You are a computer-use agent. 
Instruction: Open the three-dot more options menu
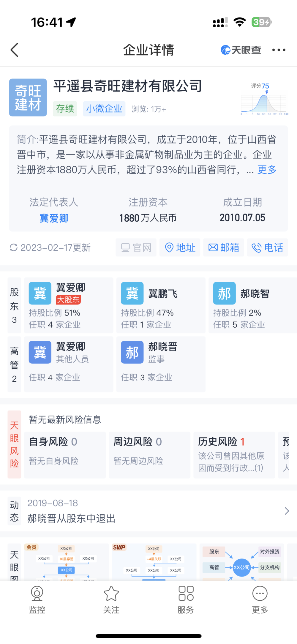point(279,50)
